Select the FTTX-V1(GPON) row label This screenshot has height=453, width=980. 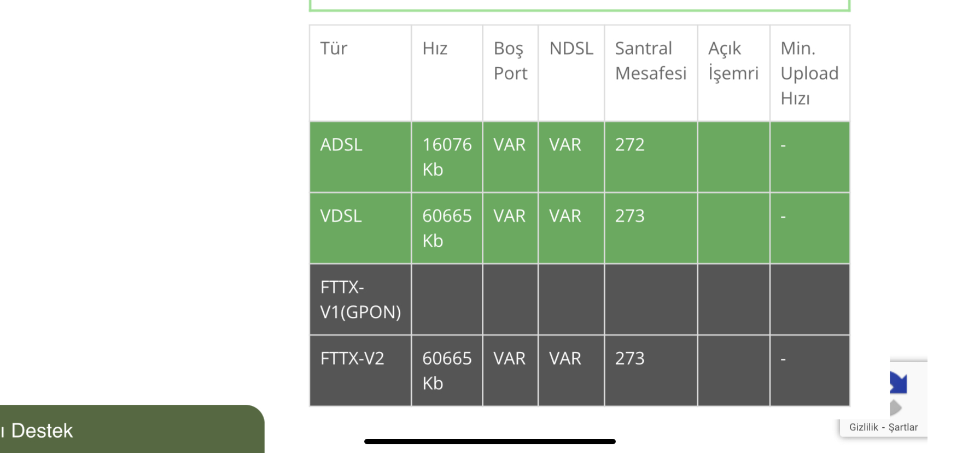click(x=360, y=300)
